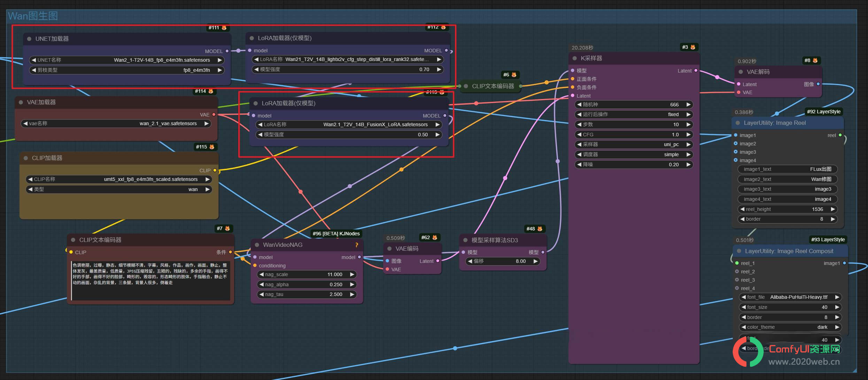
Task: Increase 步数 value with right arrow
Action: [x=688, y=124]
